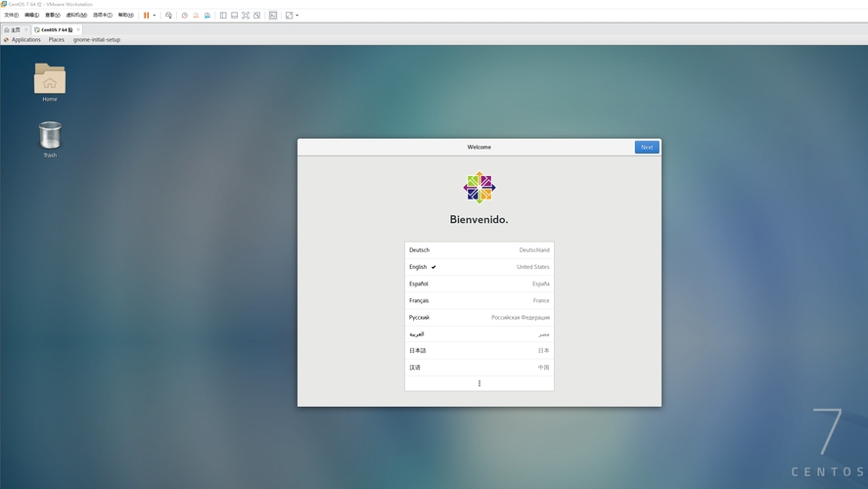Click the Send Ctrl+Alt+Del toolbar icon
The width and height of the screenshot is (868, 489).
(168, 16)
